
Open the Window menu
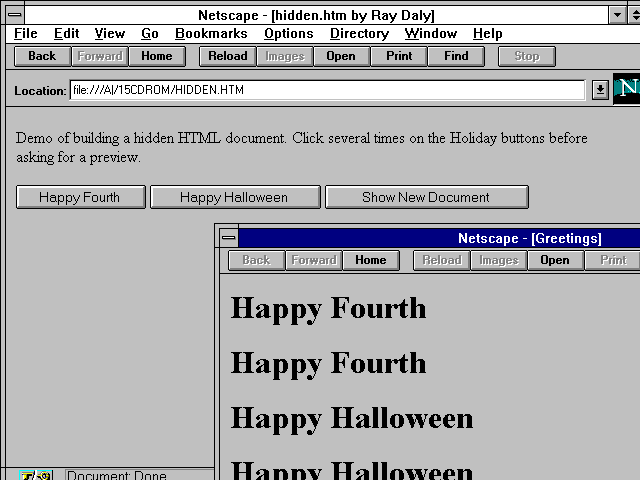431,33
